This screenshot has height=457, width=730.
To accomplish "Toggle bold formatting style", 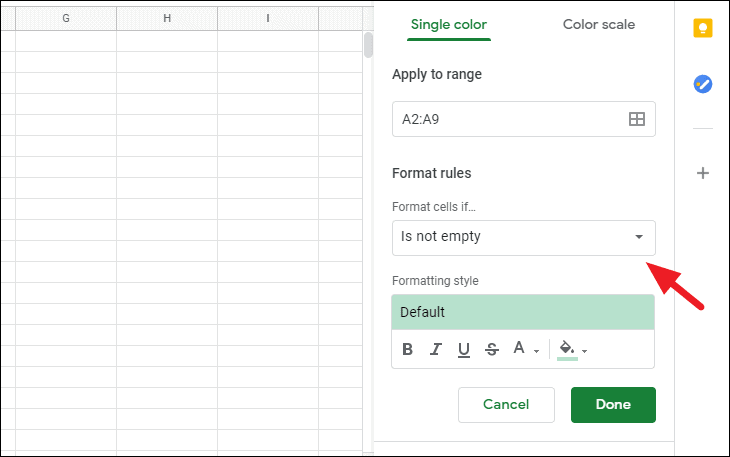I will click(x=407, y=349).
